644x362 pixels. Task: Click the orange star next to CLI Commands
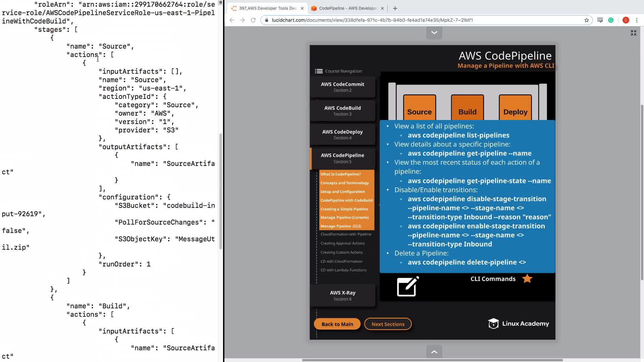click(527, 279)
